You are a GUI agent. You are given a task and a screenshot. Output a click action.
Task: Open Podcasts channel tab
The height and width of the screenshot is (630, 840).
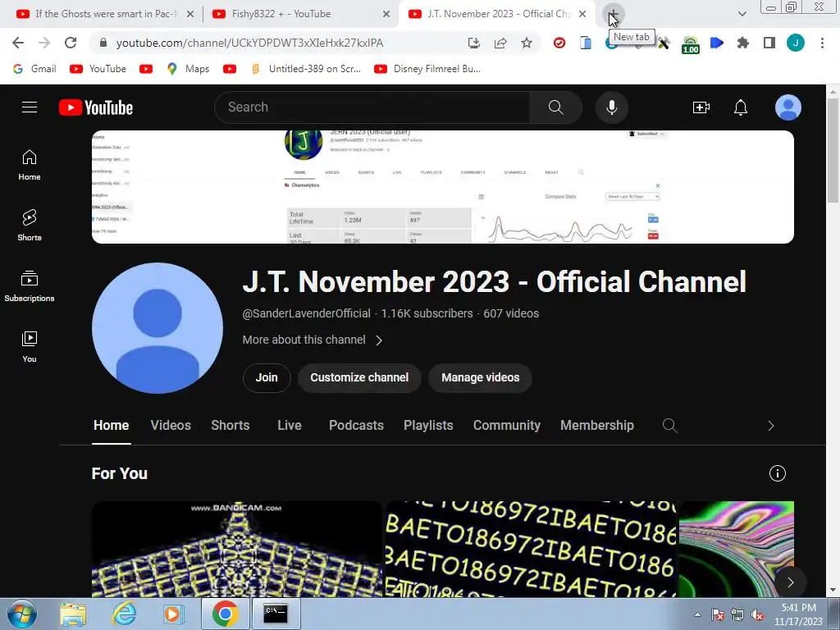pos(356,426)
